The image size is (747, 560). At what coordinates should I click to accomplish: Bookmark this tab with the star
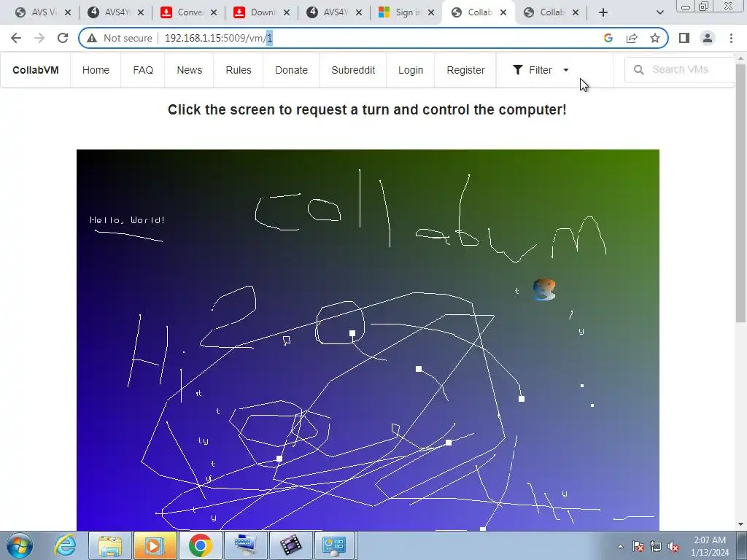pyautogui.click(x=655, y=38)
